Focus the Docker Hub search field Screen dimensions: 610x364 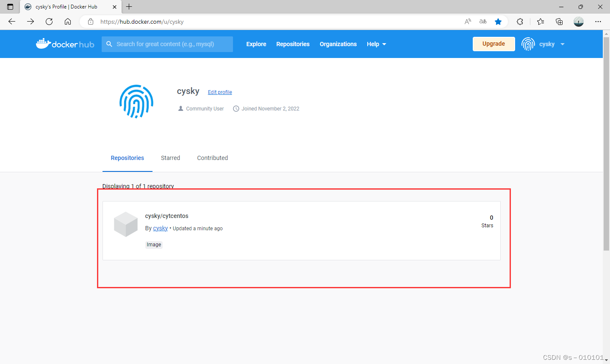[167, 44]
